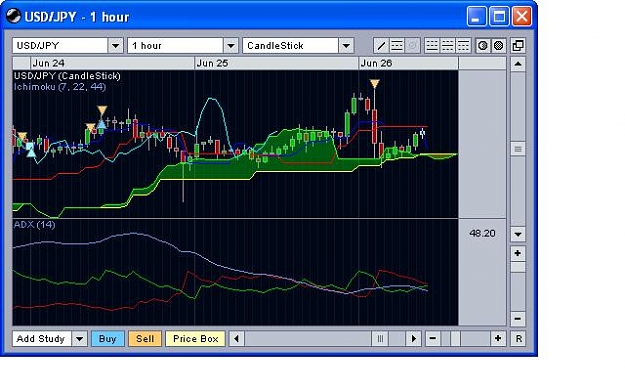Image resolution: width=625 pixels, height=391 pixels.
Task: Click the 48.20 ADX scale value
Action: coord(482,233)
